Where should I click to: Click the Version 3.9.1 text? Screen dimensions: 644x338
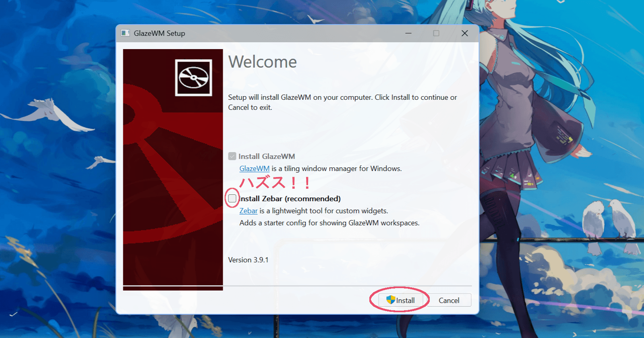point(248,260)
